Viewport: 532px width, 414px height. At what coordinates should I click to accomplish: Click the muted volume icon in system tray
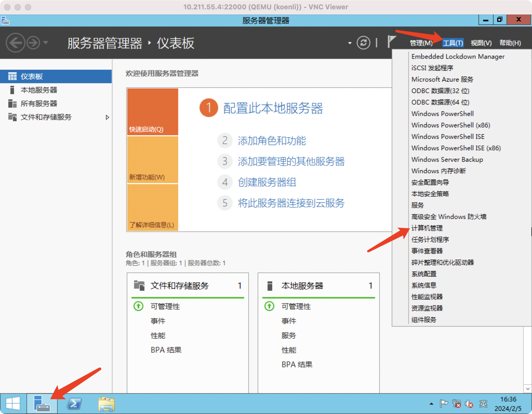469,404
